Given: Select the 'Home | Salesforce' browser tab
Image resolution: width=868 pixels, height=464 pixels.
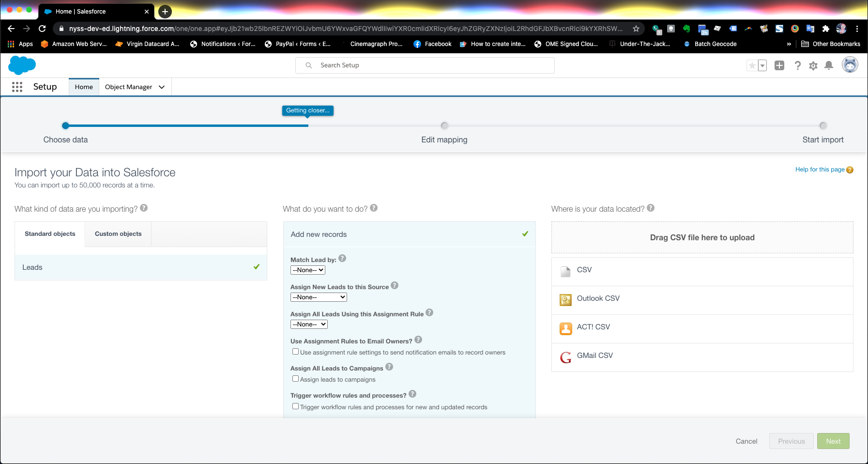Looking at the screenshot, I should (x=96, y=11).
